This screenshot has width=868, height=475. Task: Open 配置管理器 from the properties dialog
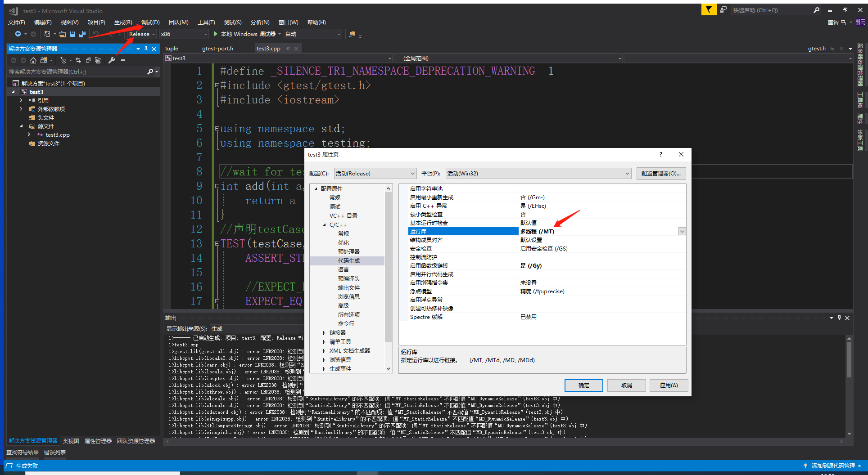coord(661,173)
